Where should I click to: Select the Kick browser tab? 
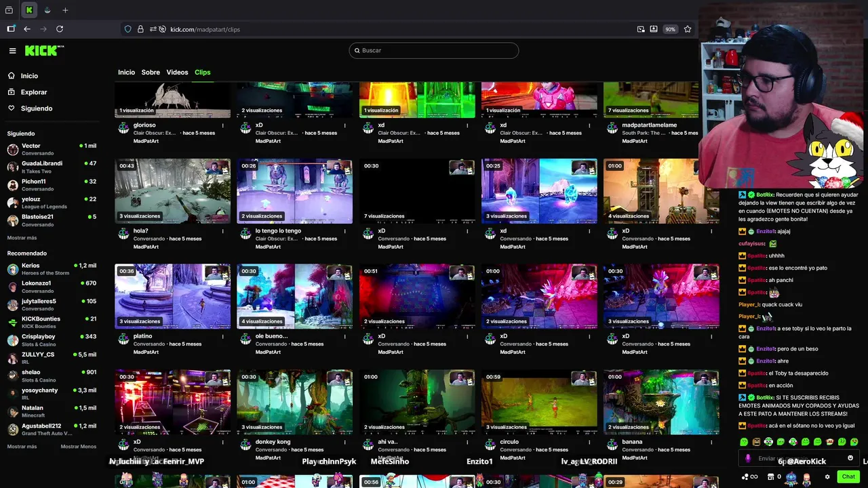point(29,10)
